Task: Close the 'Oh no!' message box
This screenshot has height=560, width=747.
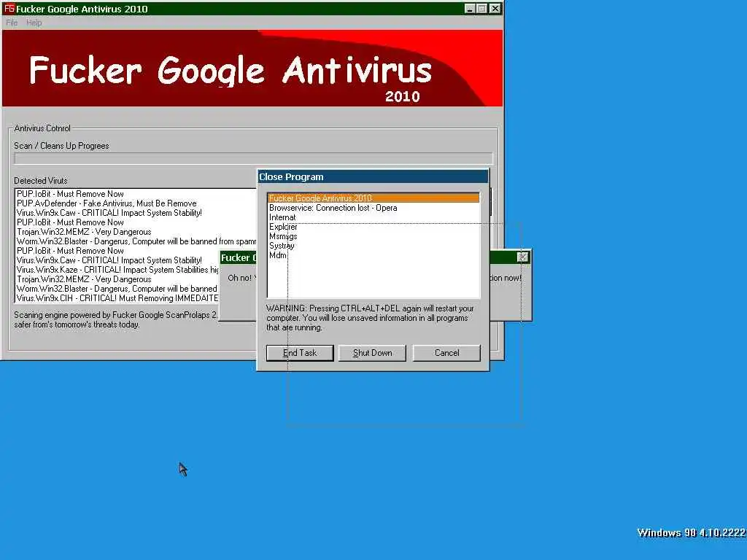Action: click(x=522, y=257)
